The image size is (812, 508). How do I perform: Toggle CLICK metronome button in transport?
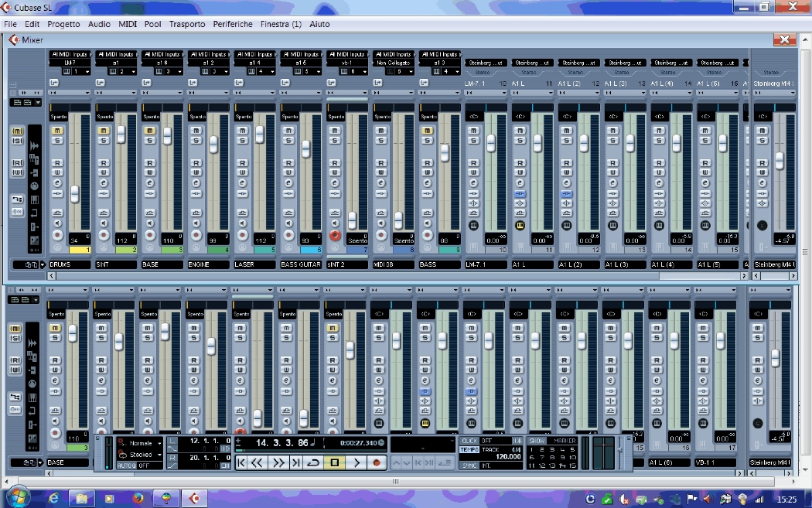pyautogui.click(x=469, y=441)
